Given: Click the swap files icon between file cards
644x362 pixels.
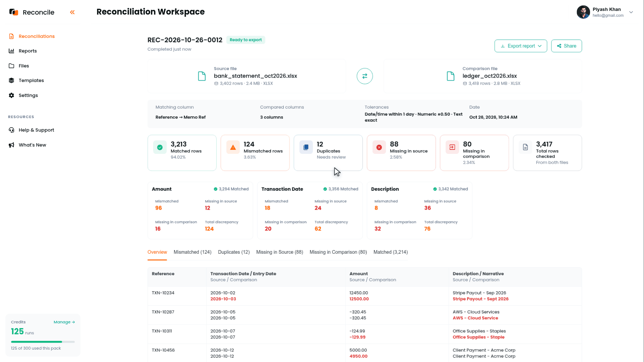Looking at the screenshot, I should [365, 76].
